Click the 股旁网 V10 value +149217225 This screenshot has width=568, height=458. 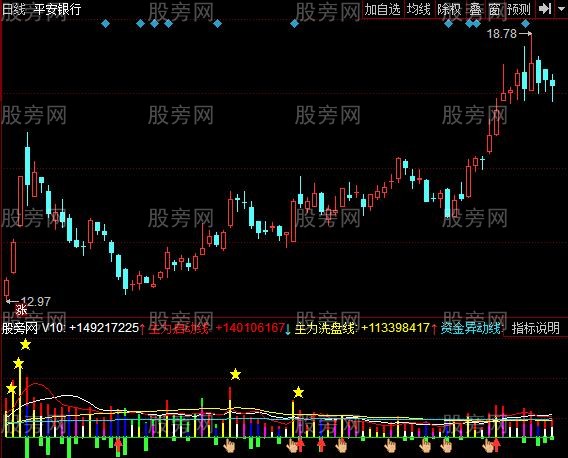(104, 328)
